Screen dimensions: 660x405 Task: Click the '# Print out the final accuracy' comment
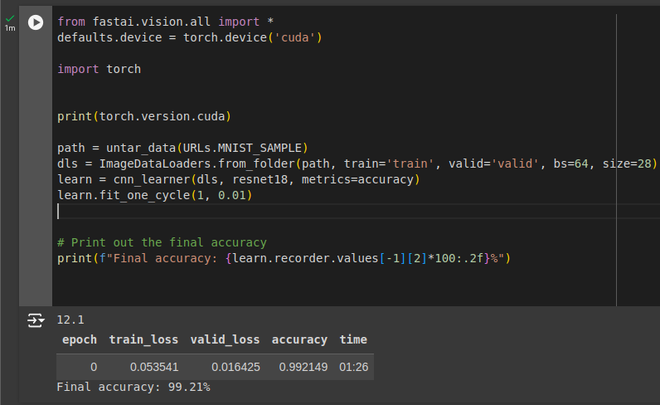(x=162, y=242)
